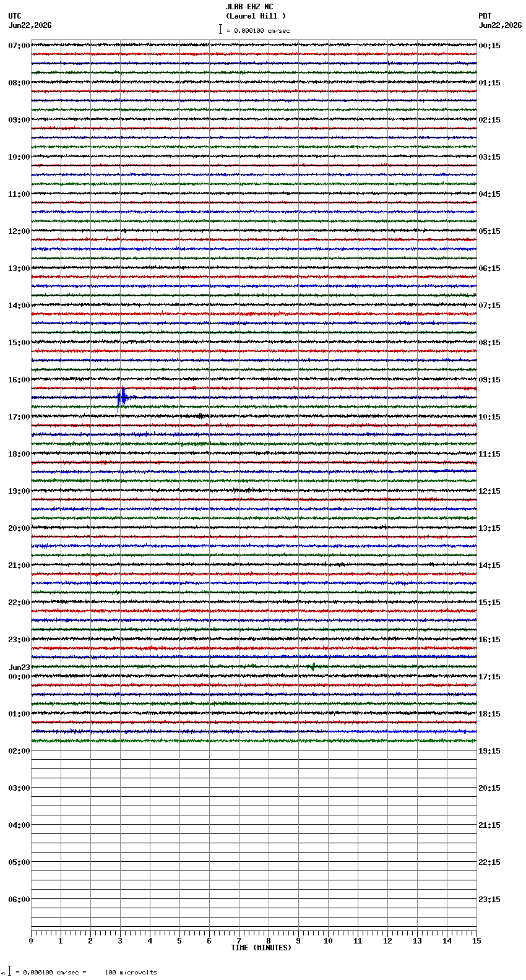The image size is (526, 980).
Task: Click the scale bar icon at the top
Action: pyautogui.click(x=220, y=29)
